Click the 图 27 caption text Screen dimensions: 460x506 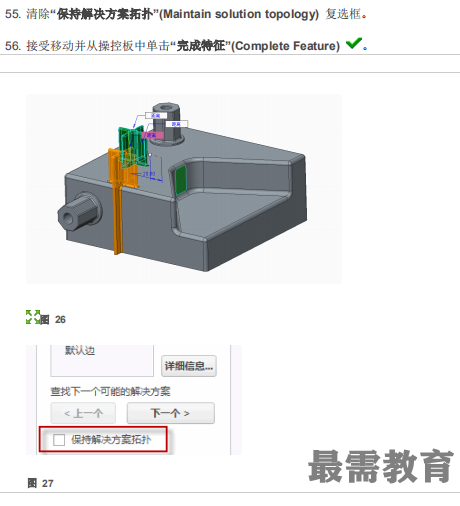point(40,483)
